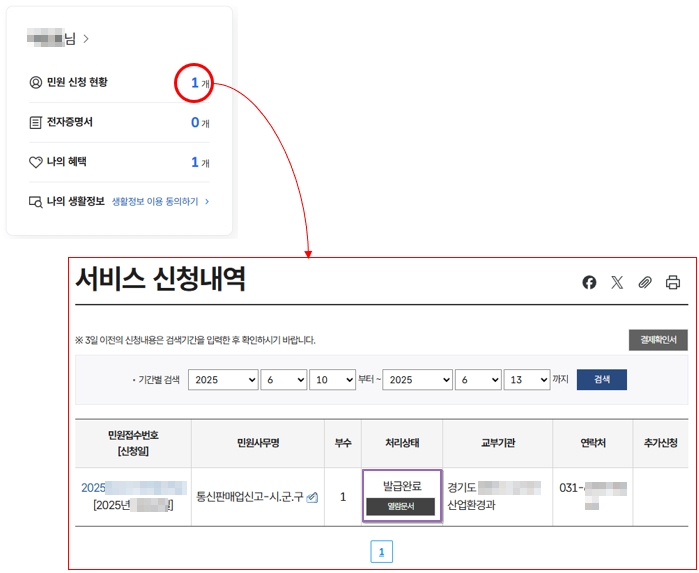This screenshot has height=573, width=699.
Task: Click the 나의 혜택 label
Action: pyautogui.click(x=66, y=161)
